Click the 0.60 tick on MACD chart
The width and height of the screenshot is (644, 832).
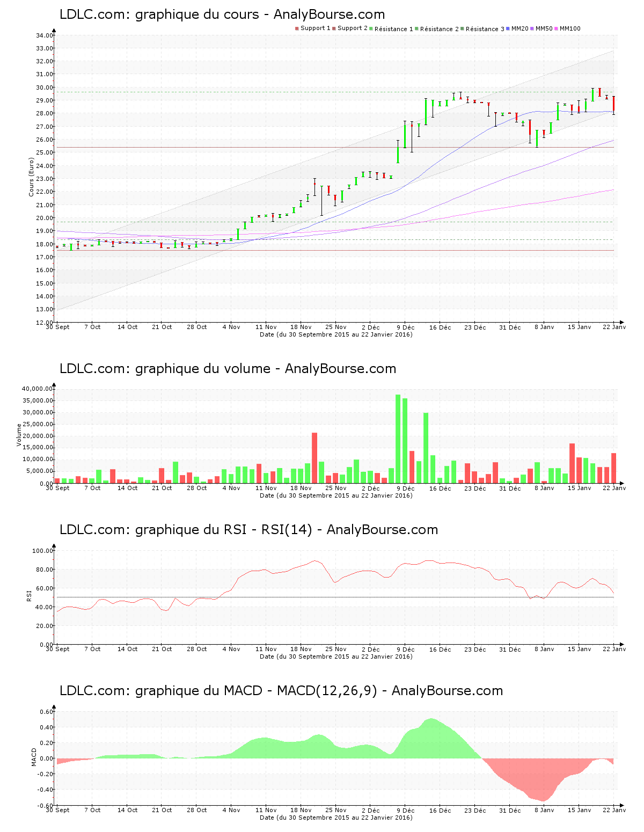point(47,712)
